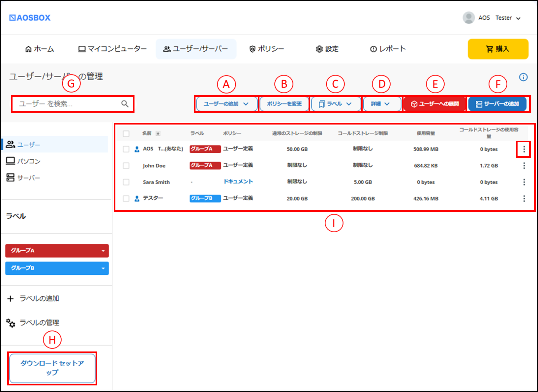
Task: Go to the ポリシー navigation tab
Action: click(x=266, y=49)
